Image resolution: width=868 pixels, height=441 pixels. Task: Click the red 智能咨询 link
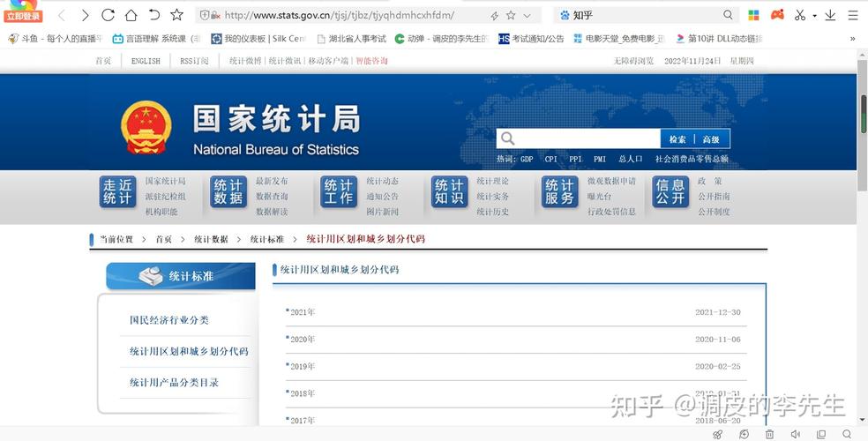coord(371,61)
